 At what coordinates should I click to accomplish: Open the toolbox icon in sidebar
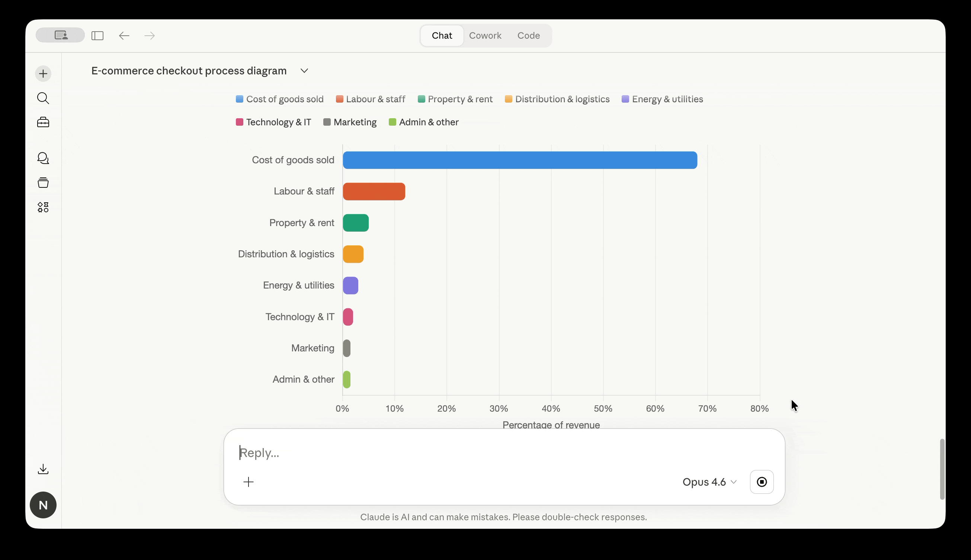click(x=43, y=122)
